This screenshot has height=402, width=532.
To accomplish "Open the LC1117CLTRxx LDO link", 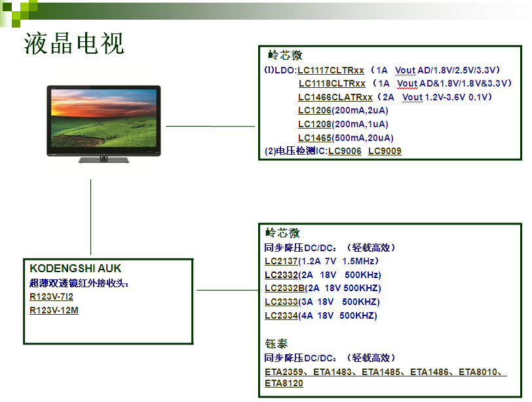I will (x=330, y=70).
